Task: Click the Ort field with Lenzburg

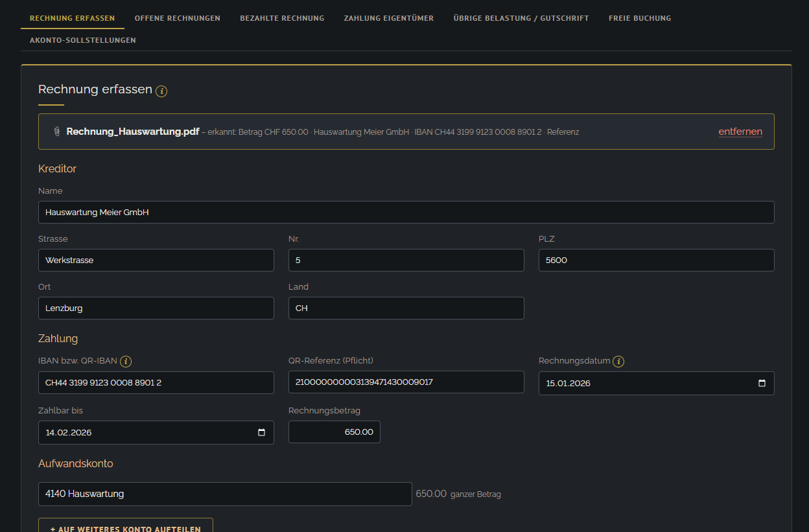Action: click(156, 308)
